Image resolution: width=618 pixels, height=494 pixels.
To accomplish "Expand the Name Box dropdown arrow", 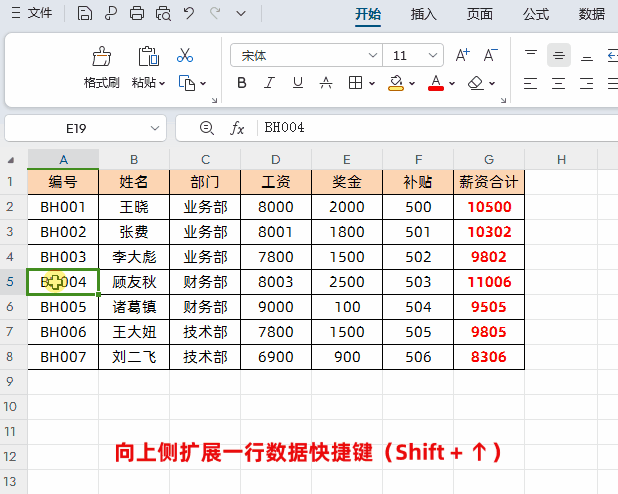I will [x=155, y=128].
